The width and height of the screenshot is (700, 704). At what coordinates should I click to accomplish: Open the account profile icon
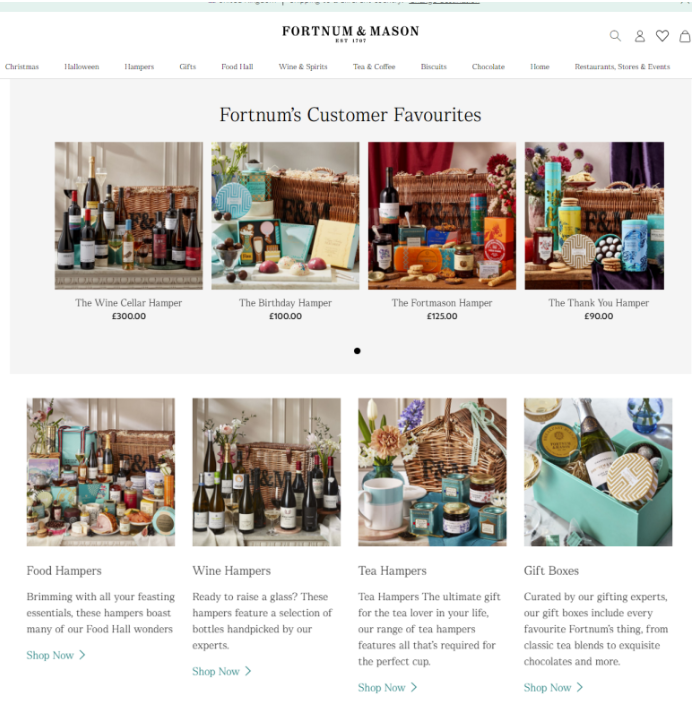pos(640,36)
